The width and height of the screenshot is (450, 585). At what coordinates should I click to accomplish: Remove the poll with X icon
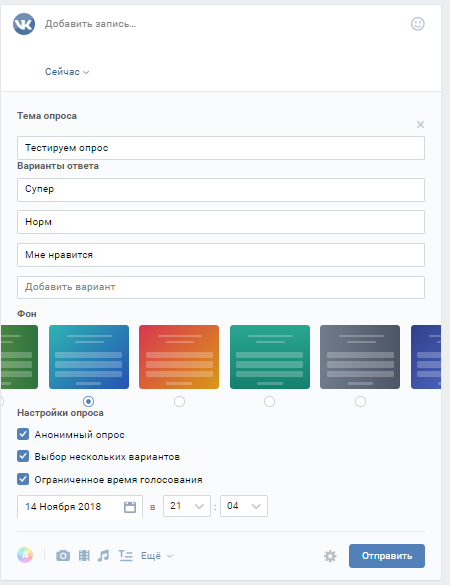(x=420, y=124)
